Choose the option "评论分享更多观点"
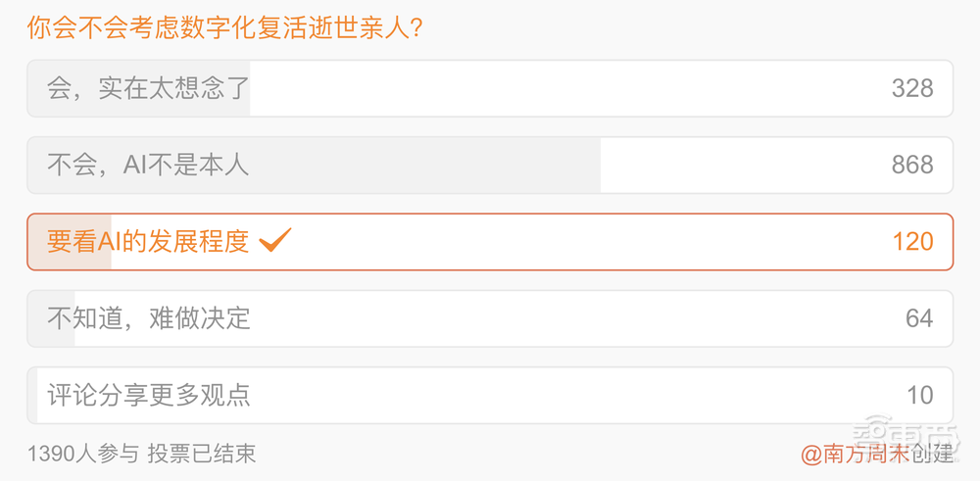This screenshot has height=481, width=980. click(148, 394)
